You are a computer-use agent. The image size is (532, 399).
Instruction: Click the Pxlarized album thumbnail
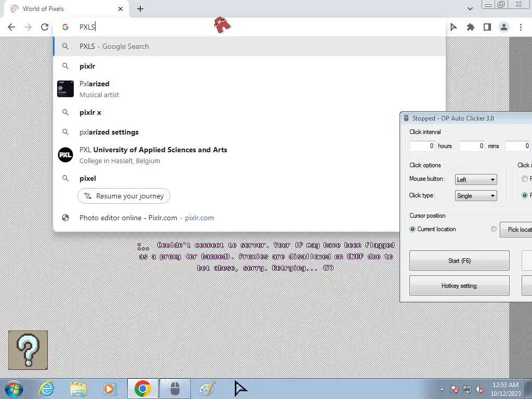coord(65,89)
